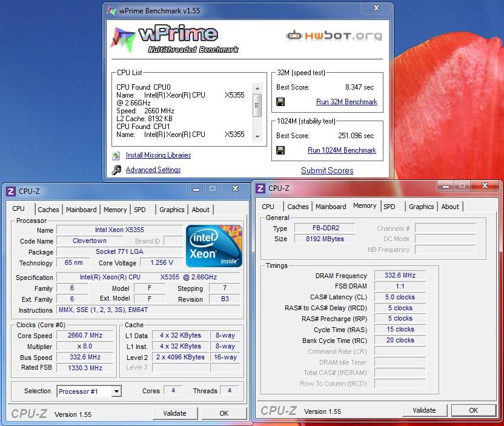
Task: Click Validate in left CPU-Z window
Action: (x=175, y=413)
